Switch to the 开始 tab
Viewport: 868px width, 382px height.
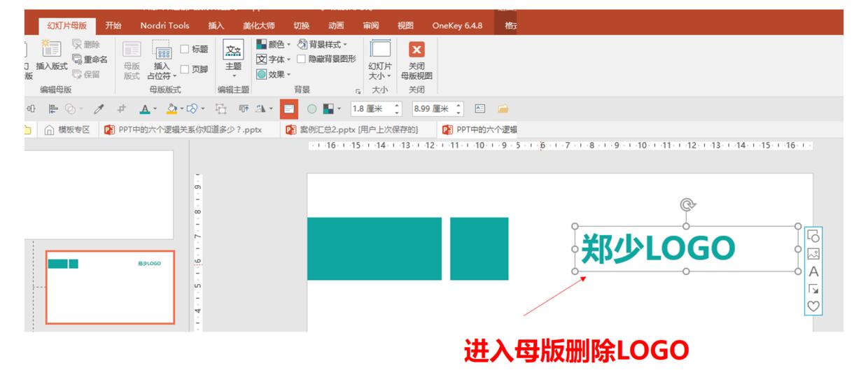(113, 25)
